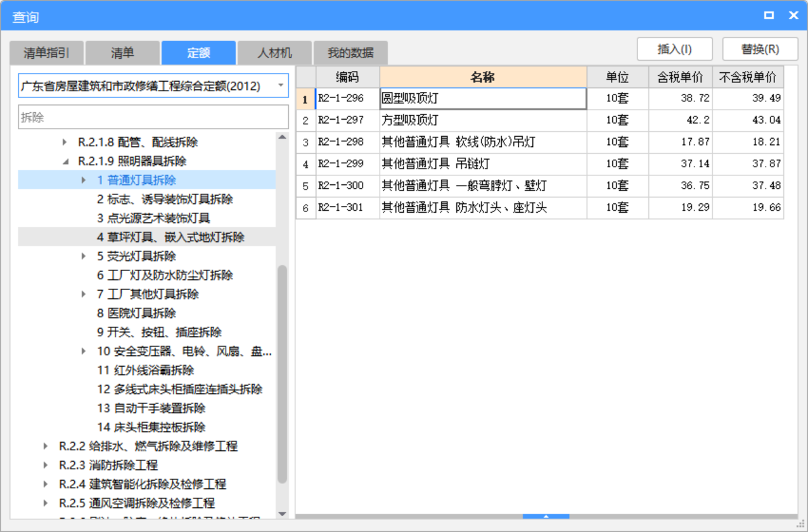This screenshot has width=808, height=532.
Task: Select 14 床头柜集控板拆除 item
Action: point(151,427)
